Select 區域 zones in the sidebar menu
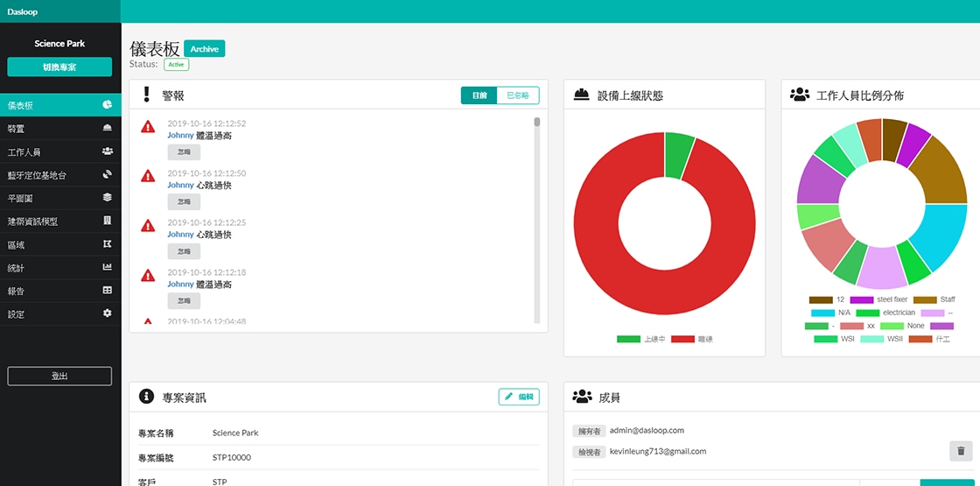The image size is (980, 486). [x=59, y=244]
